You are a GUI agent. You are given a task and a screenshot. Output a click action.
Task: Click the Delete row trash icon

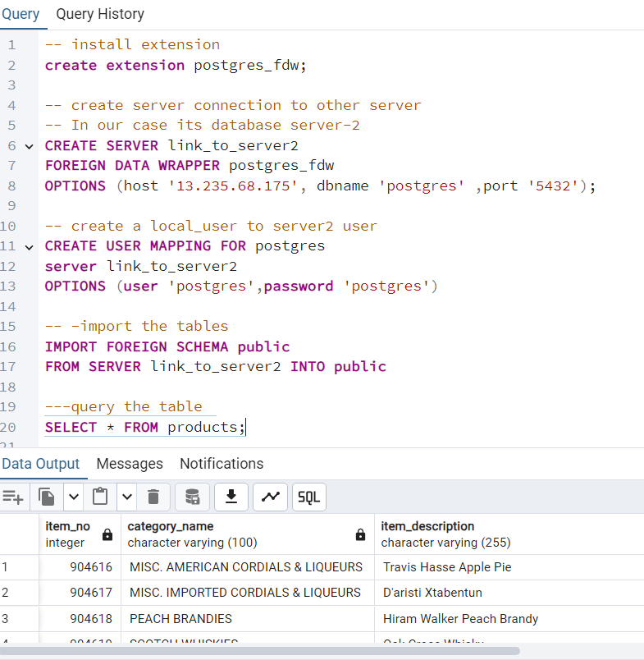coord(153,497)
